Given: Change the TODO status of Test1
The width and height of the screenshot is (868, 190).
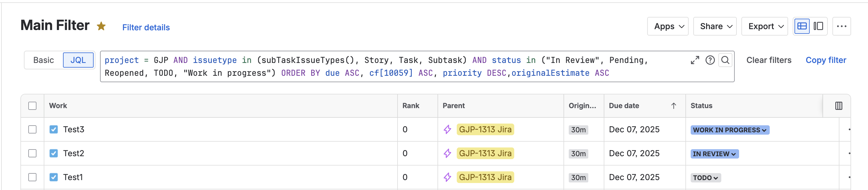Looking at the screenshot, I should click(x=706, y=178).
